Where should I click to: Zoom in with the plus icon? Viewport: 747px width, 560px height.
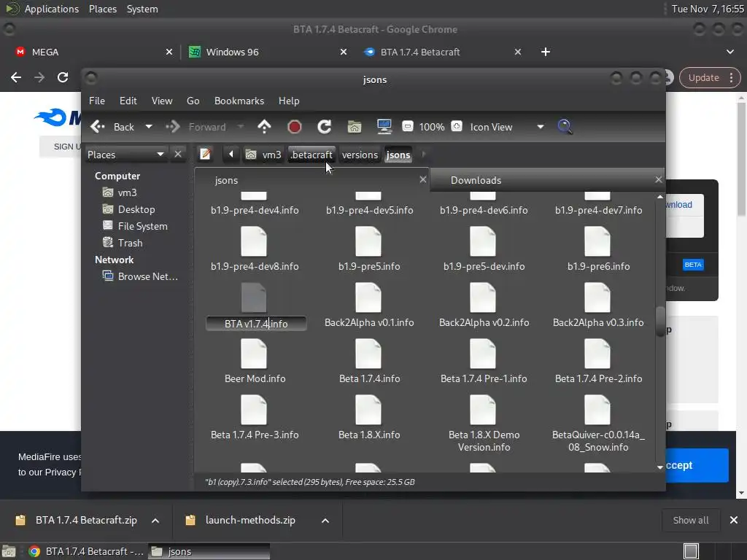point(457,126)
